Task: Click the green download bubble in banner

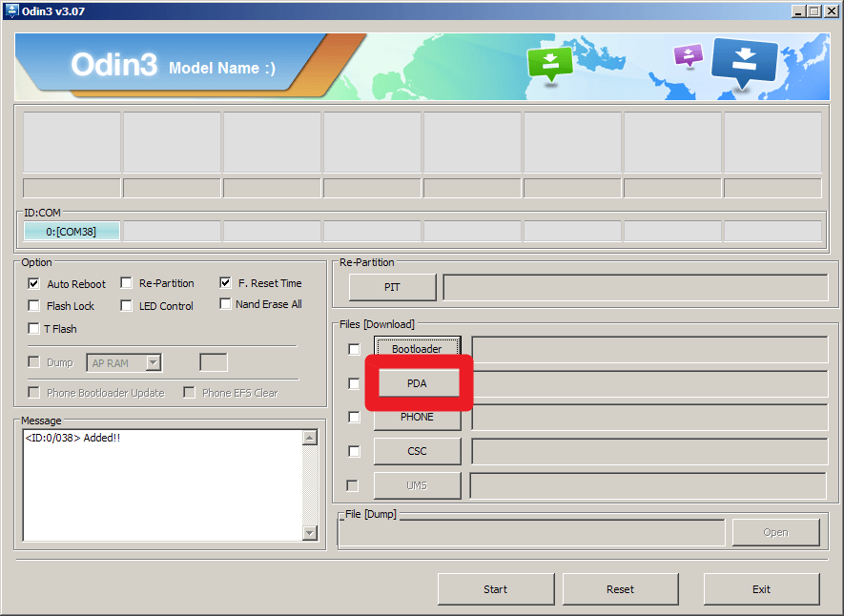Action: 550,63
